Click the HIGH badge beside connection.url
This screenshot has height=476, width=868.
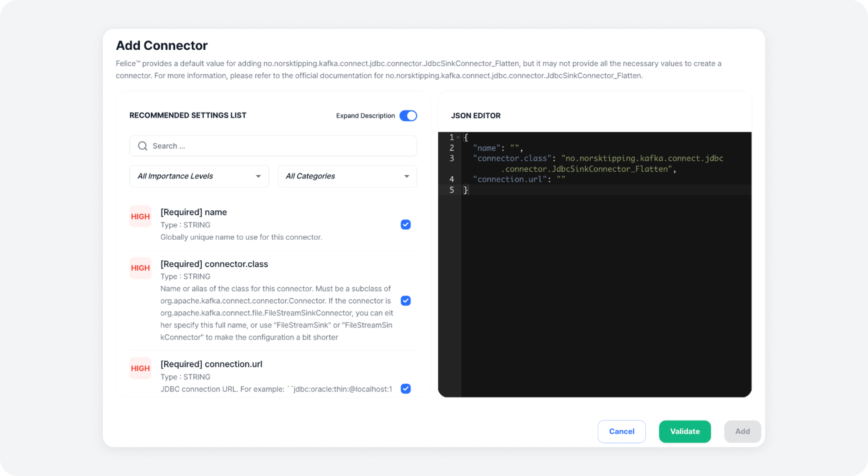[x=140, y=368]
